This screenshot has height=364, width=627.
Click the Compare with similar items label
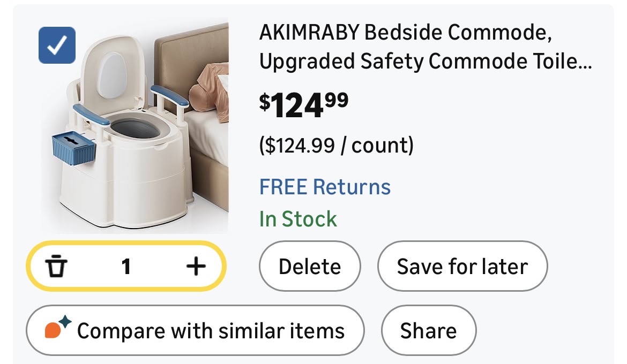(x=211, y=331)
